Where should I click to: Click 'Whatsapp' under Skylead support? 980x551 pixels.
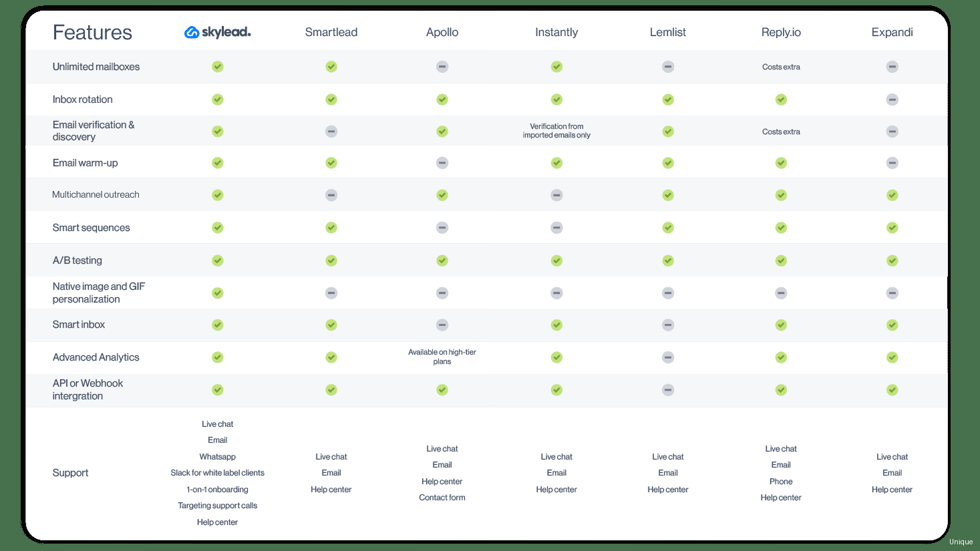coord(218,457)
